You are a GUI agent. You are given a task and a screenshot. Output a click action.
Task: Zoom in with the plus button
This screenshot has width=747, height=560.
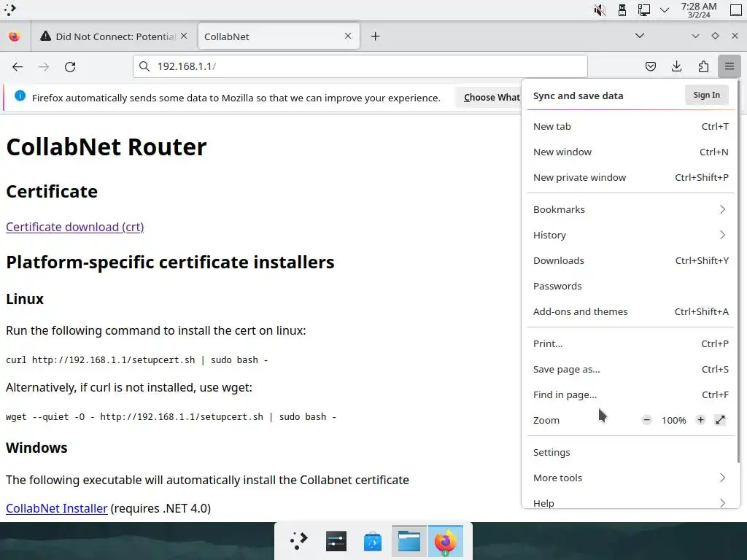click(700, 420)
